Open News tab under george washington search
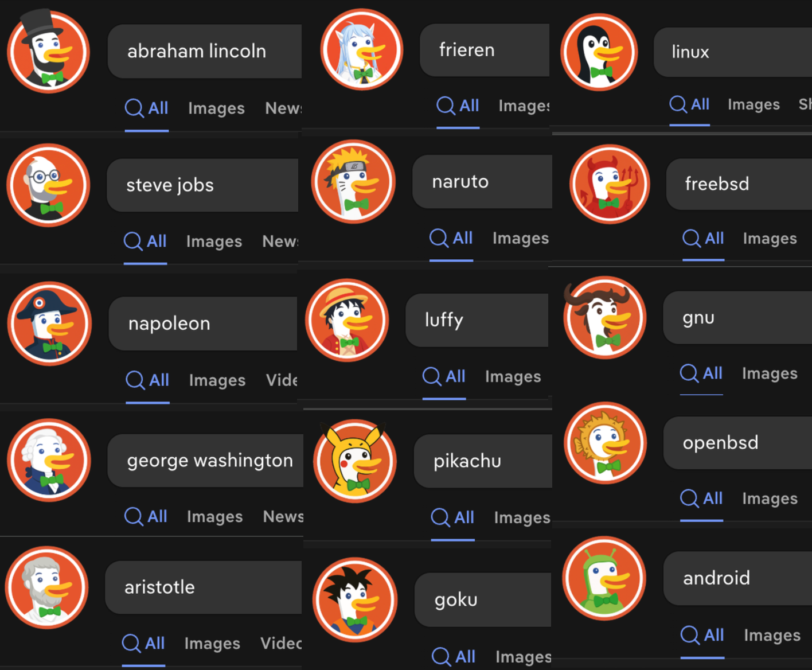The image size is (812, 670). [283, 516]
